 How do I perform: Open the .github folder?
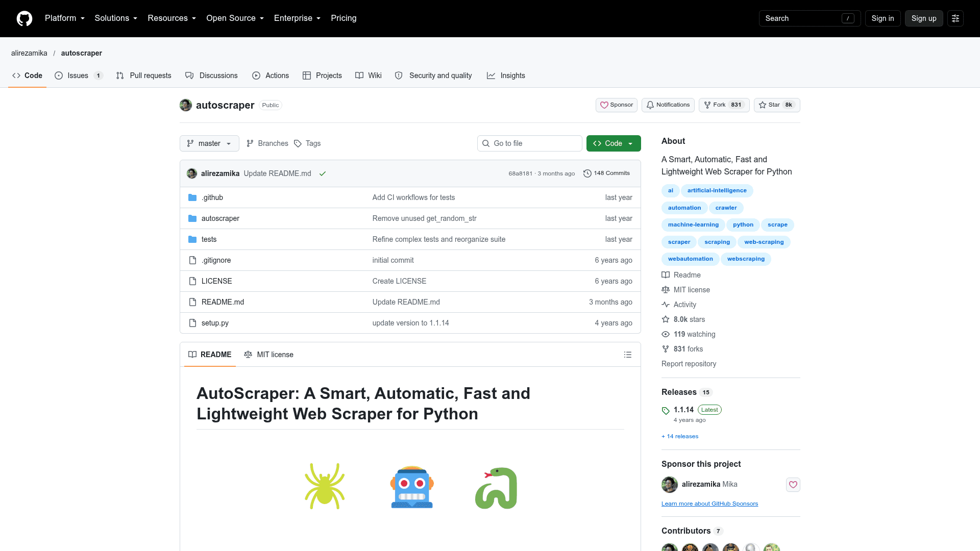[x=212, y=197]
